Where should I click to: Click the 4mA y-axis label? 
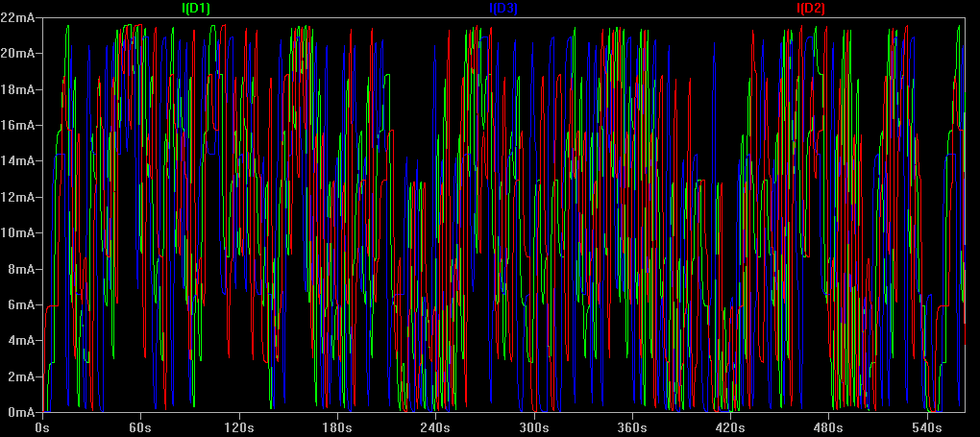pos(20,341)
